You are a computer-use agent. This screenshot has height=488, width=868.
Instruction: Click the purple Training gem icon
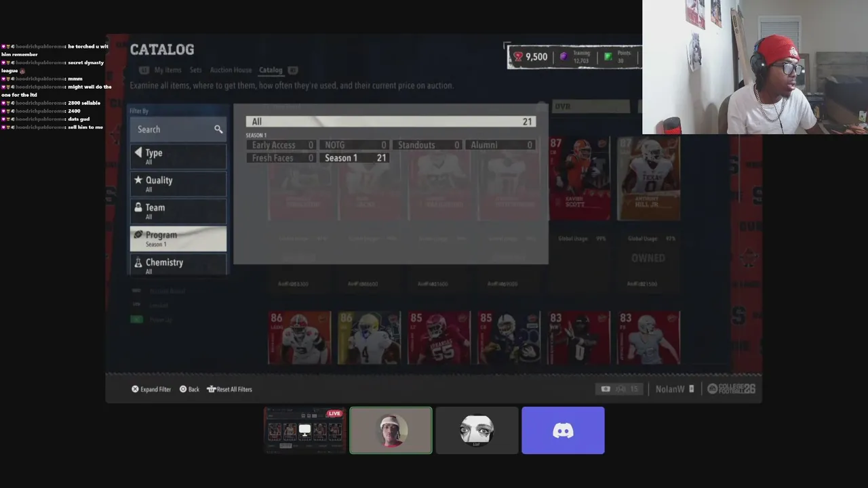563,57
